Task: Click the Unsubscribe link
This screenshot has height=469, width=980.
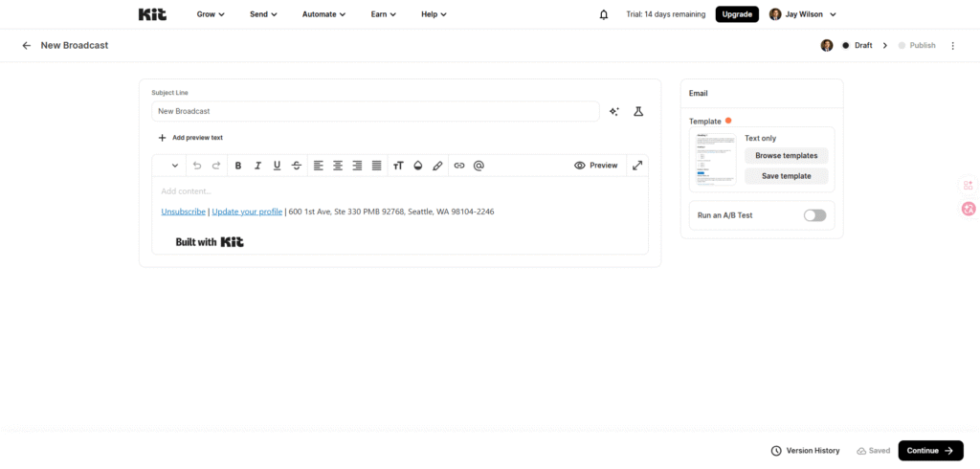Action: [183, 212]
